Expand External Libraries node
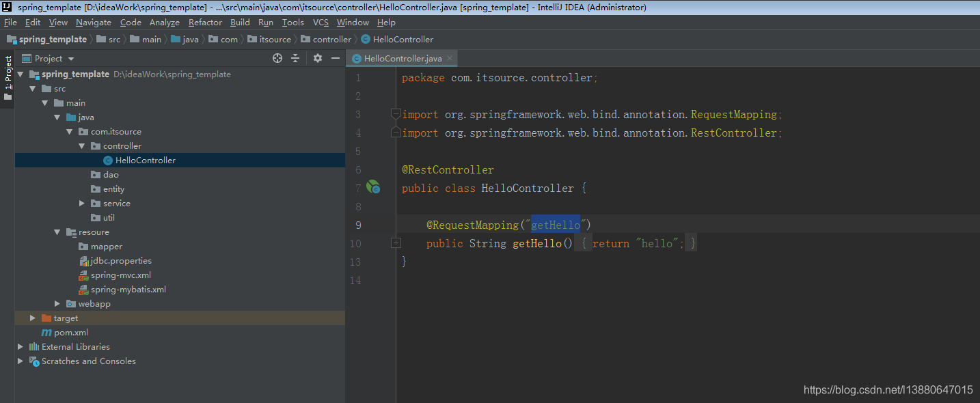Viewport: 980px width, 403px height. 21,347
